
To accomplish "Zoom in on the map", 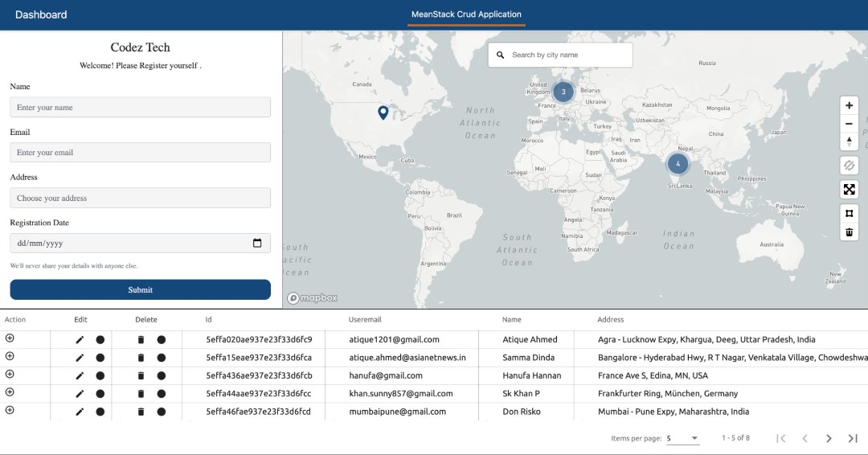I will click(x=849, y=105).
